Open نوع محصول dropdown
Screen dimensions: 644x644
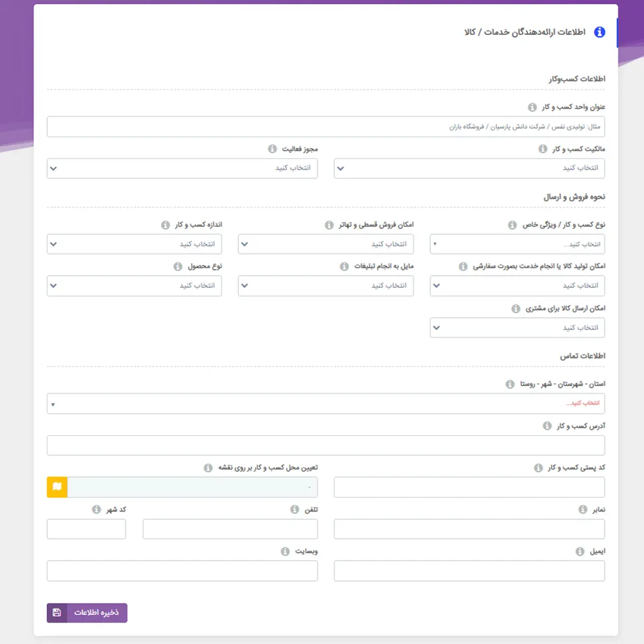pos(134,286)
